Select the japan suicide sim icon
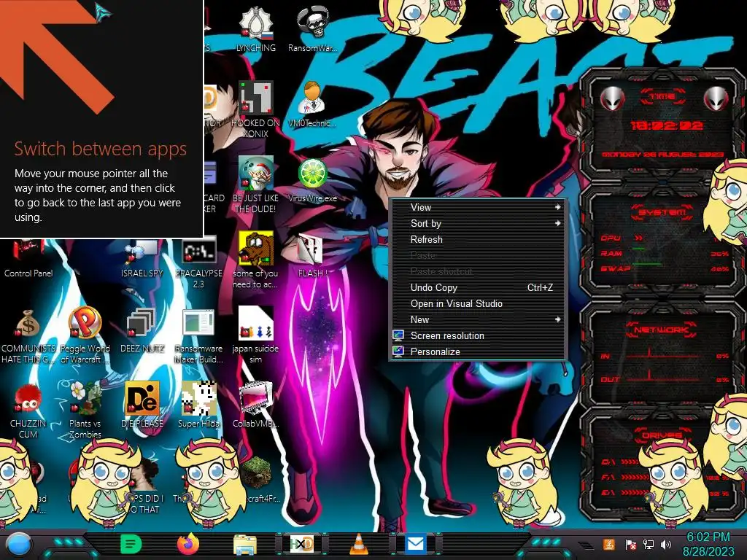 coord(256,335)
